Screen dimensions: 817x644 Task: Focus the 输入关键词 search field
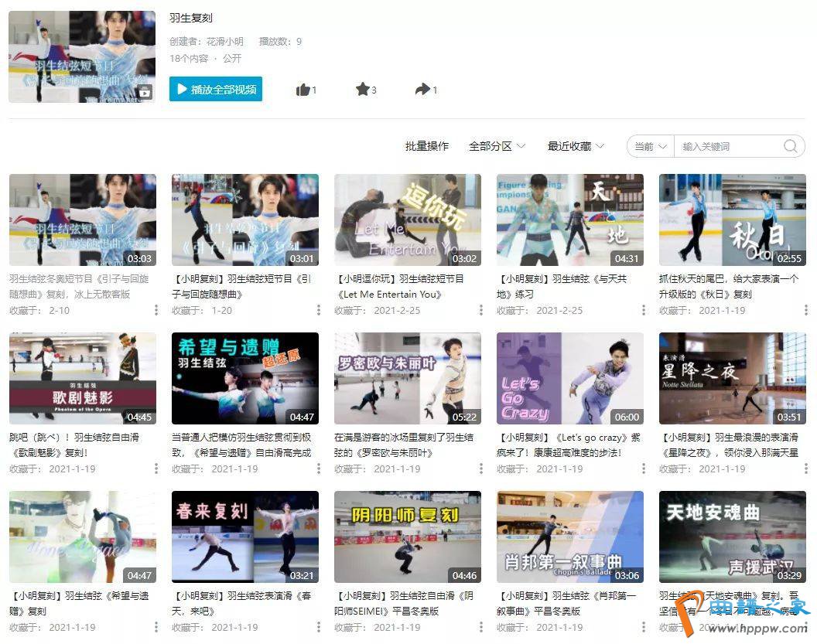727,146
